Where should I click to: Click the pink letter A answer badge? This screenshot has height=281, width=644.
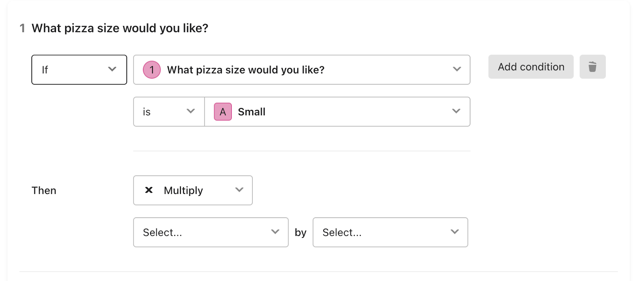[x=223, y=112]
